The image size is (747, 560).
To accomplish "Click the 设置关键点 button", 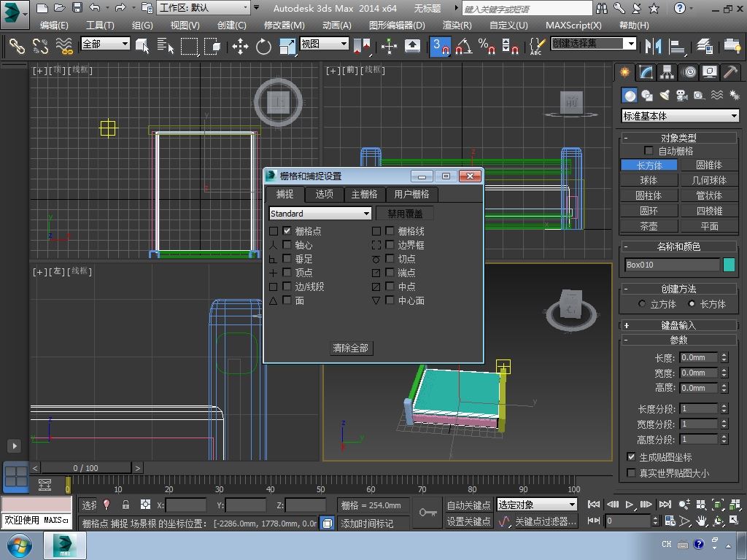I will tap(469, 521).
